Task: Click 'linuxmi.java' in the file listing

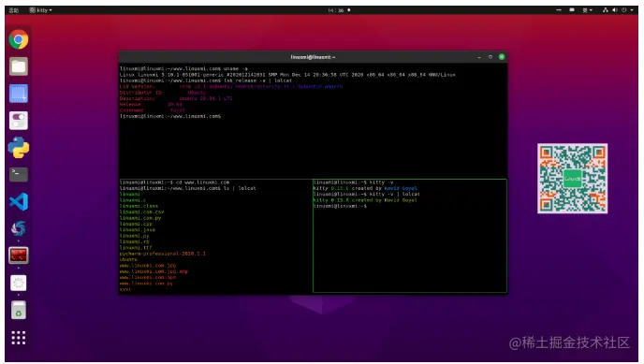Action: point(138,230)
